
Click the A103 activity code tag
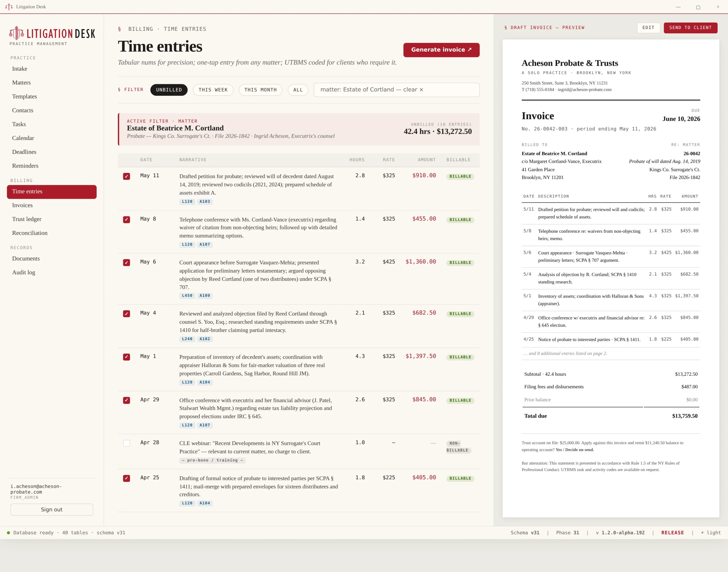[x=205, y=202]
